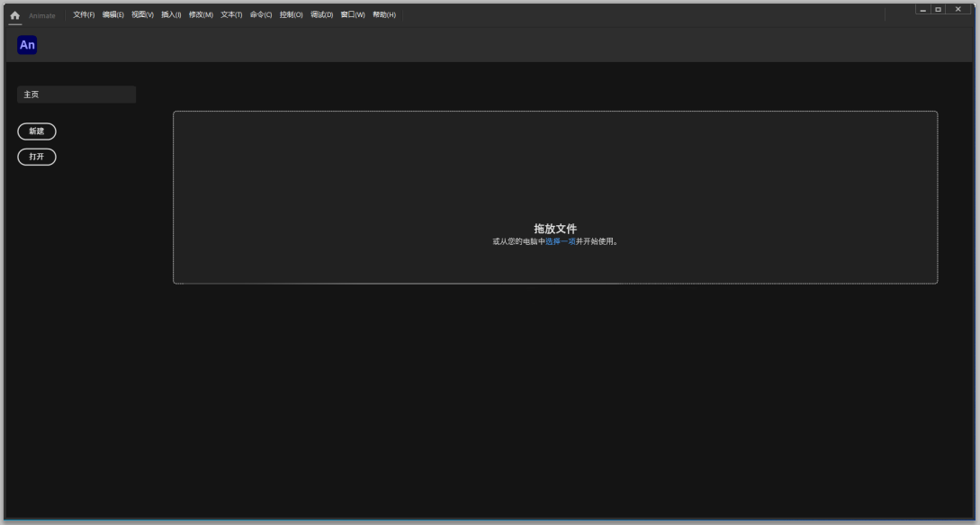Open the 文本(T) menu
This screenshot has width=980, height=525.
(231, 15)
